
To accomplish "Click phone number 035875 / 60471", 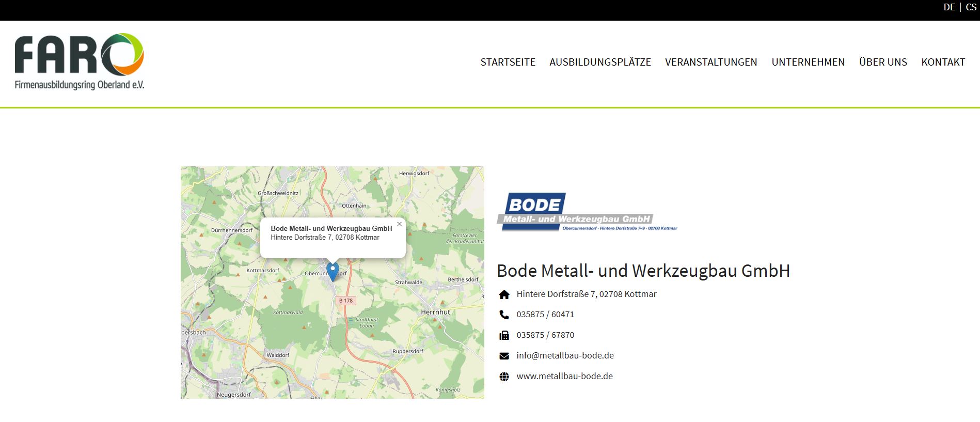I will (545, 314).
